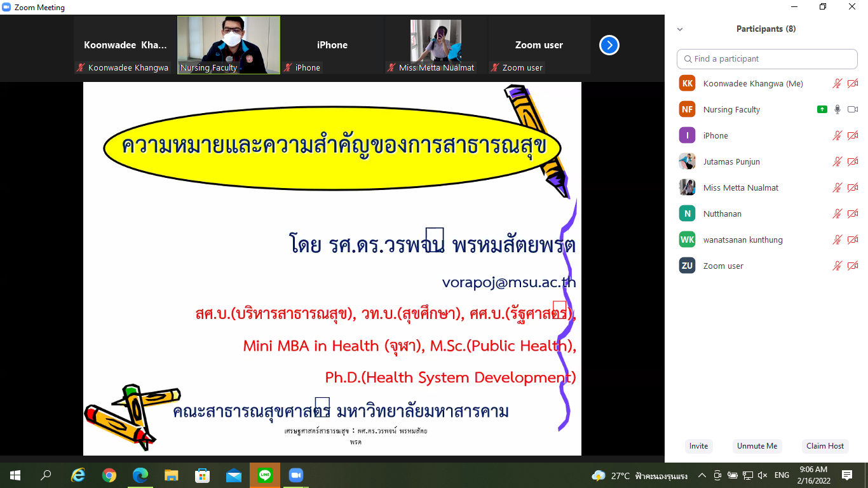The image size is (868, 488).
Task: Click the camera icon beside Nursing Faculty
Action: tap(853, 109)
